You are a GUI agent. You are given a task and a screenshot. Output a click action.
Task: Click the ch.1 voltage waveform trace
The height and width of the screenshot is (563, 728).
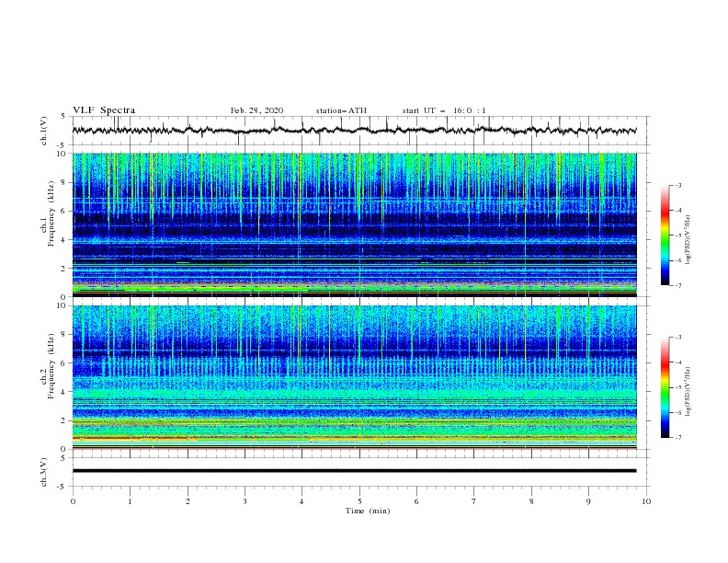click(x=354, y=131)
